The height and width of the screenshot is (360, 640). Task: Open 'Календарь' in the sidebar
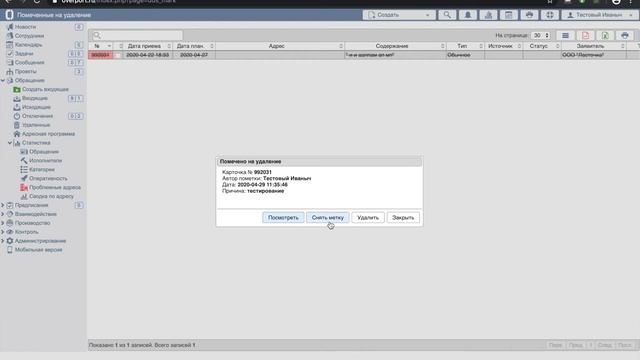pos(28,45)
